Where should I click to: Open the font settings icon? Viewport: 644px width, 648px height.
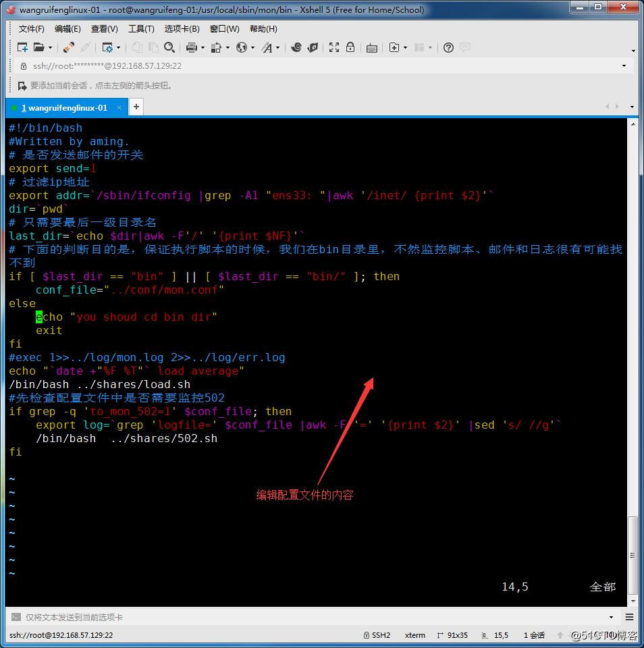click(267, 47)
